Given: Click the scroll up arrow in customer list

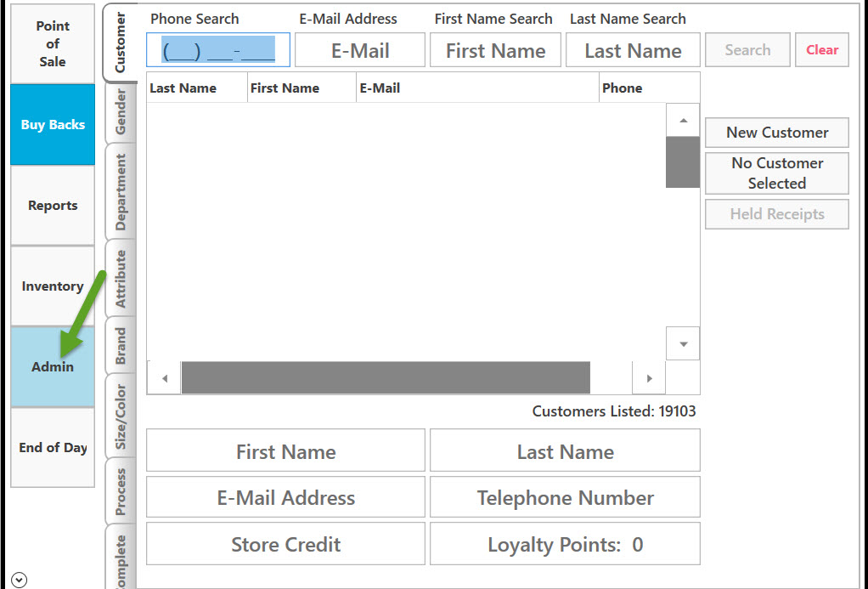Looking at the screenshot, I should (683, 120).
